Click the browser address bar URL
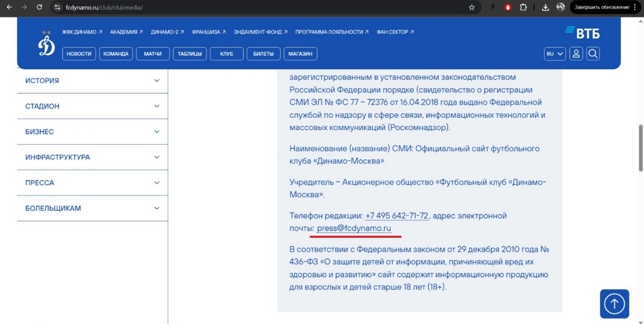The height and width of the screenshot is (324, 644). 104,7
